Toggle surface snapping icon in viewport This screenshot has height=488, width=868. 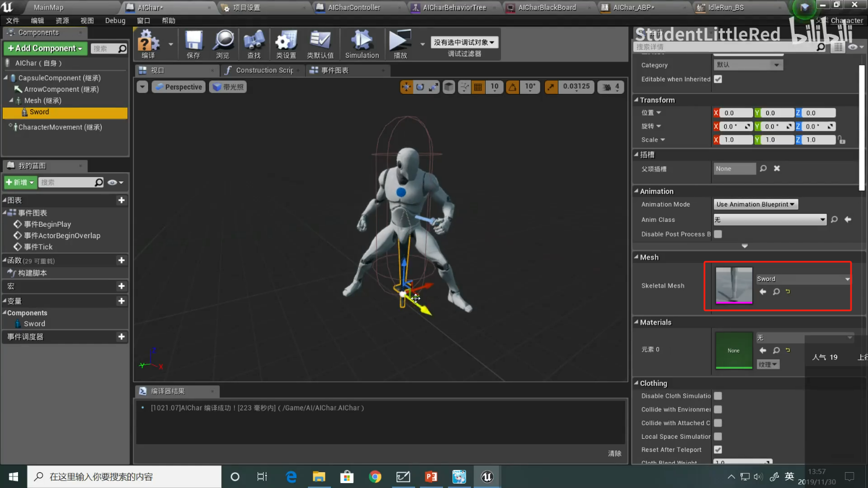[464, 87]
